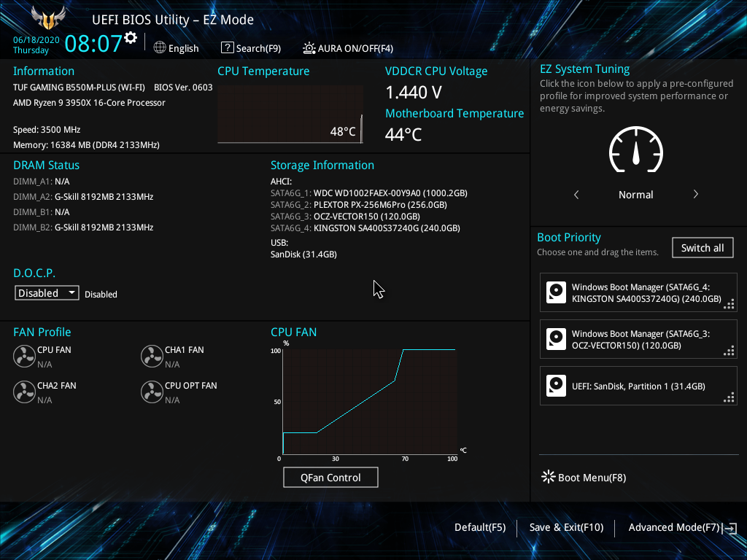Screen dimensions: 747x560
Task: Click the CPU FAN fan icon
Action: 24,357
